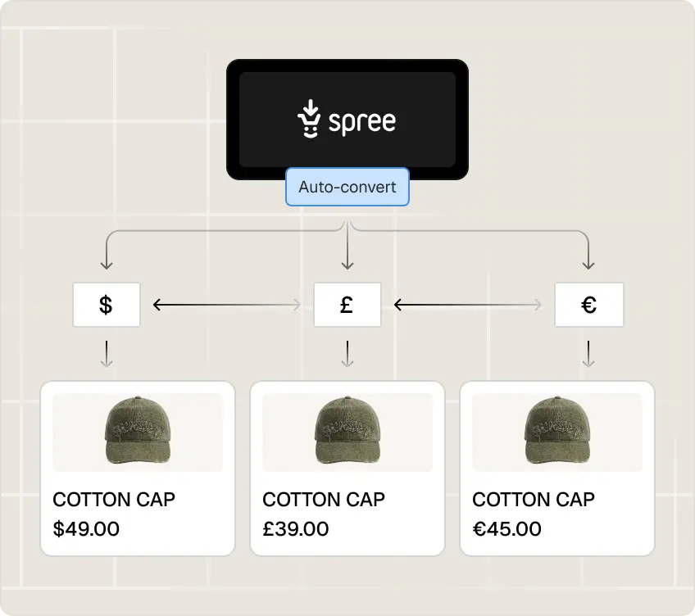Select the €45.00 price
This screenshot has width=695, height=616.
(x=507, y=528)
